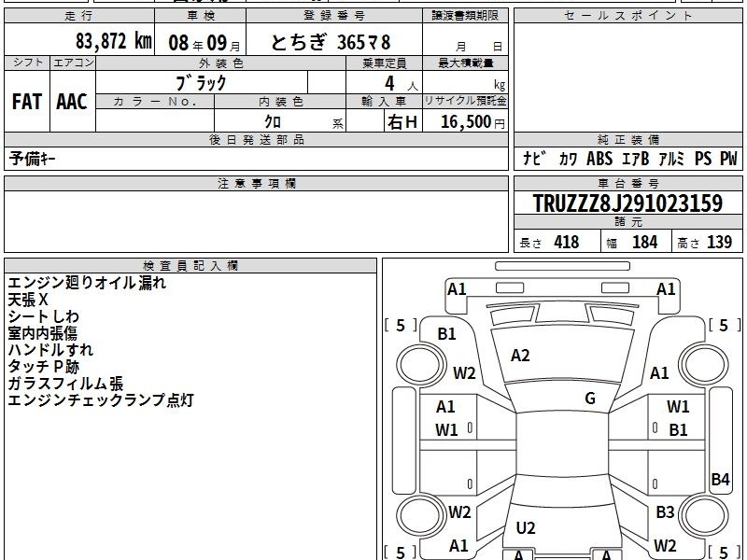Select the note ガラスフィルム張
The image size is (747, 560).
(x=65, y=383)
